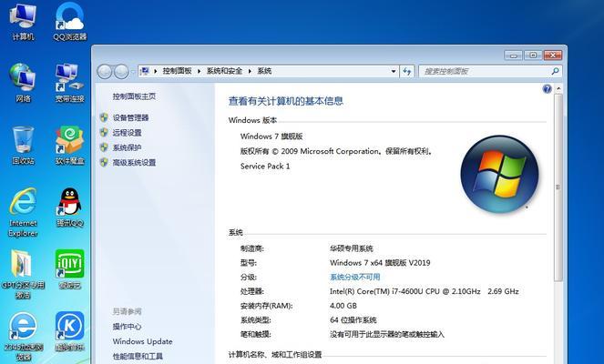This screenshot has height=364, width=604.
Task: Click the shield icon beside 设备管理器
Action: pyautogui.click(x=104, y=117)
